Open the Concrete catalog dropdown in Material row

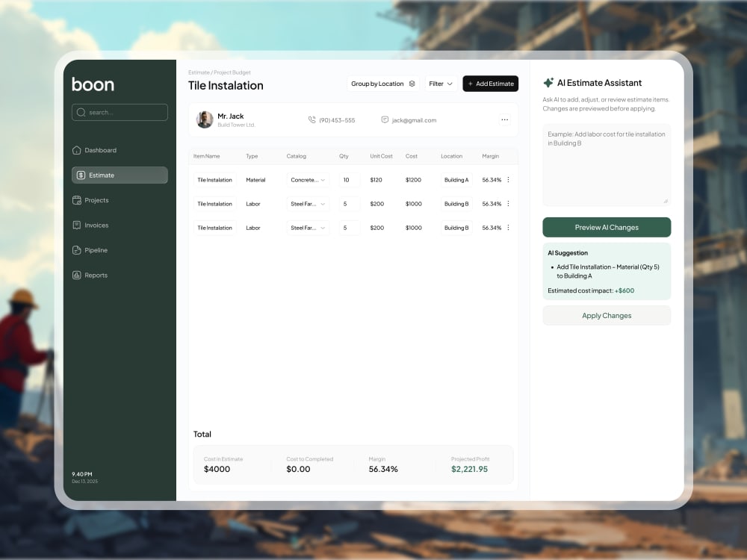click(308, 180)
